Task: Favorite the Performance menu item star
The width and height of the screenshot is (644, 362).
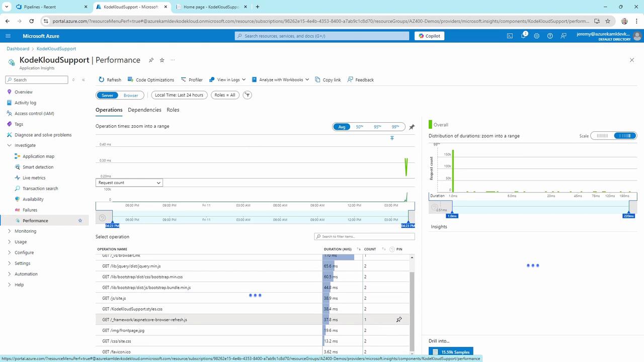Action: pyautogui.click(x=80, y=221)
